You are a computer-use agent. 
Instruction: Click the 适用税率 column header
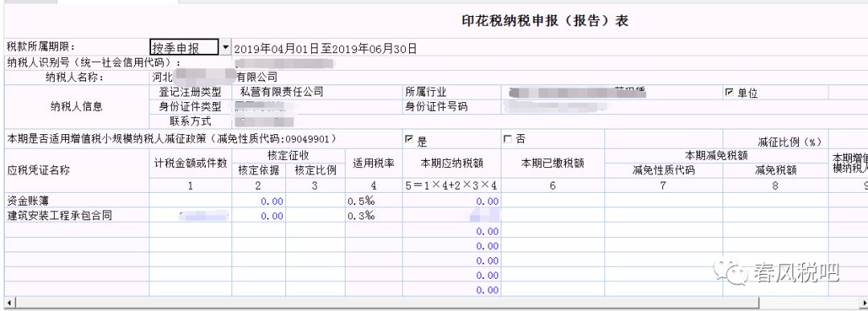[373, 163]
